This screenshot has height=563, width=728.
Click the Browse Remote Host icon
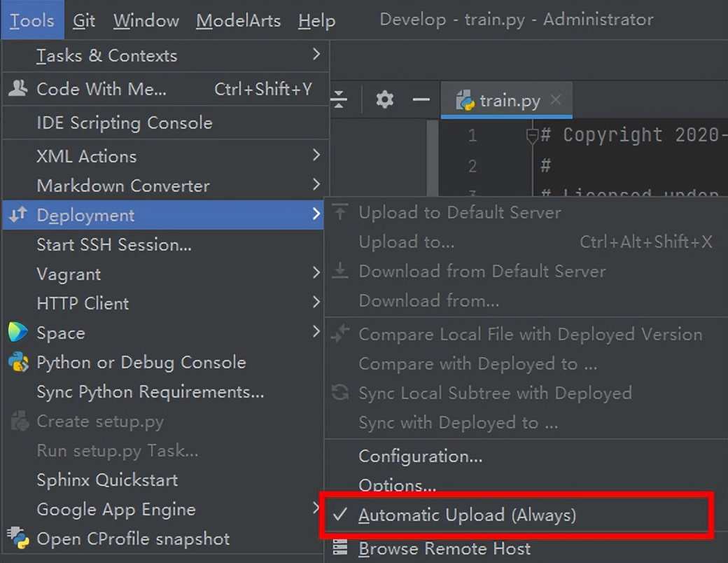pyautogui.click(x=340, y=548)
